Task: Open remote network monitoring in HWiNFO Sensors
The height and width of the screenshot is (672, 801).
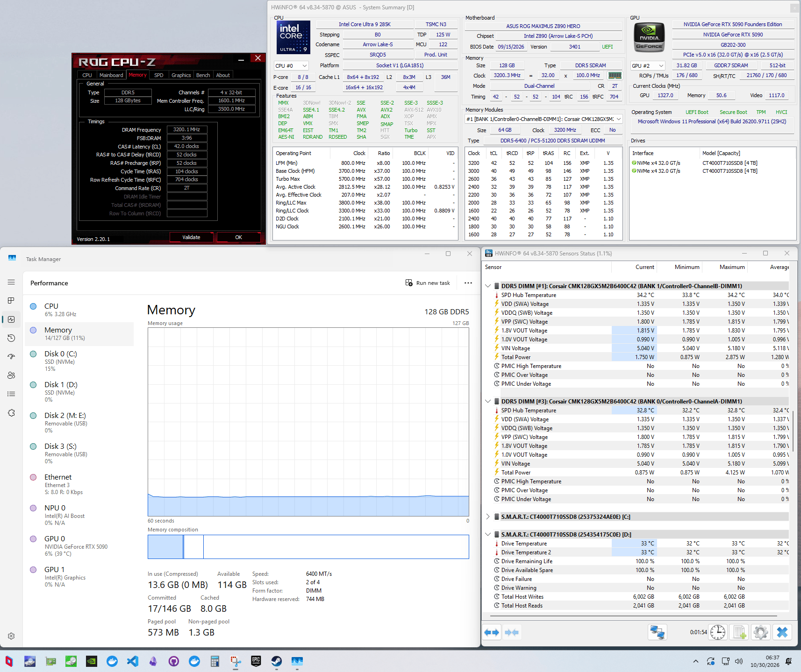Action: tap(657, 632)
